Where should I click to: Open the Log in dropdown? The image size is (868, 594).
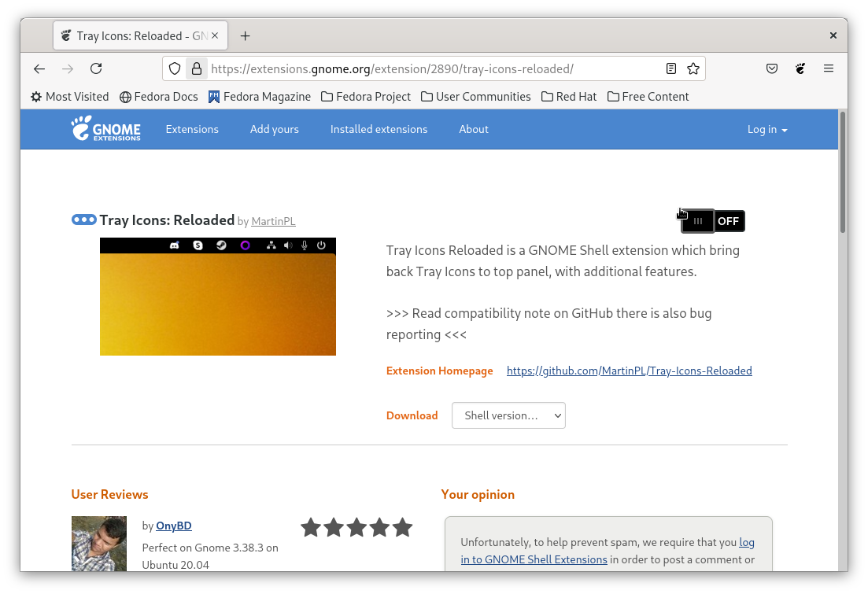(766, 129)
